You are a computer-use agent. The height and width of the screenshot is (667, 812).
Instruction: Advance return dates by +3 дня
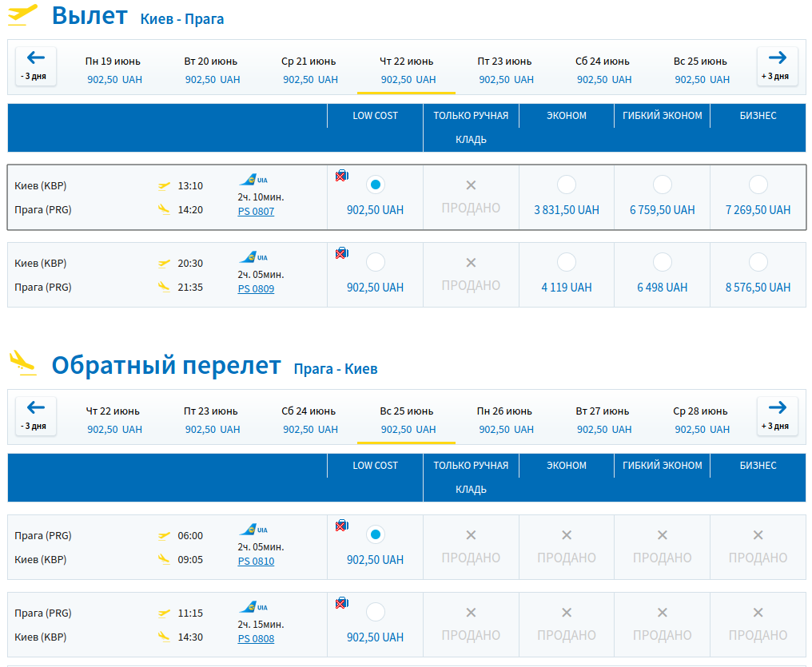tap(777, 415)
